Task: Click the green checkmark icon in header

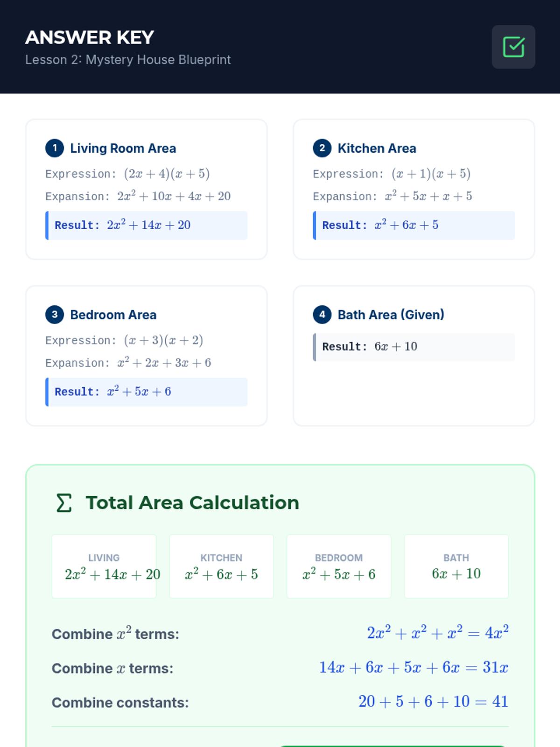Action: (513, 47)
